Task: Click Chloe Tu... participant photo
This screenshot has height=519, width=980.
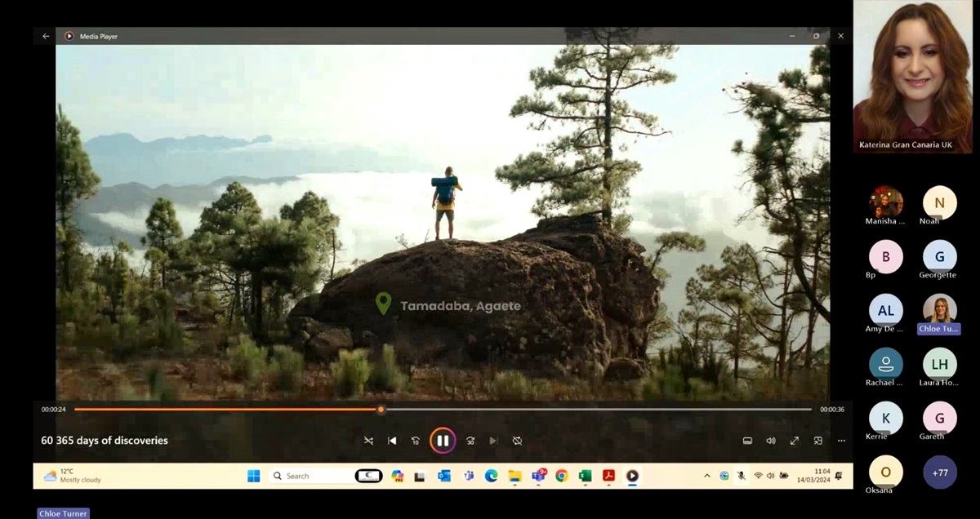Action: [x=940, y=310]
